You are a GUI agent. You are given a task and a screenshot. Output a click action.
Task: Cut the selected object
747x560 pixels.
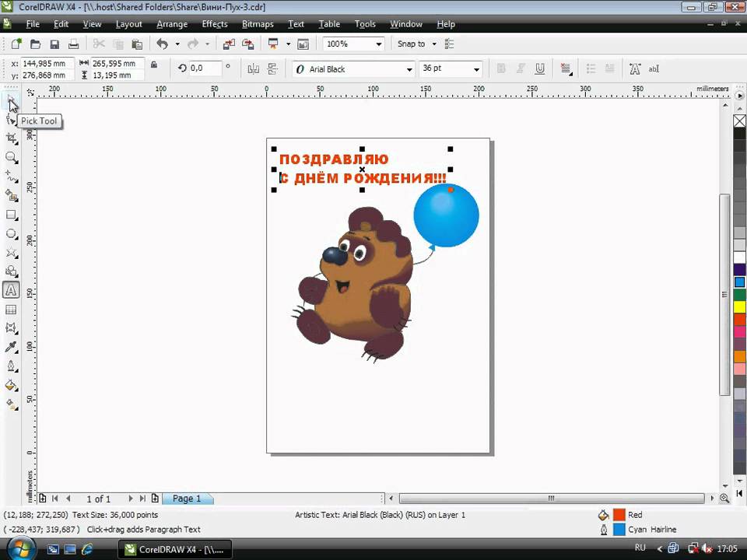[99, 44]
